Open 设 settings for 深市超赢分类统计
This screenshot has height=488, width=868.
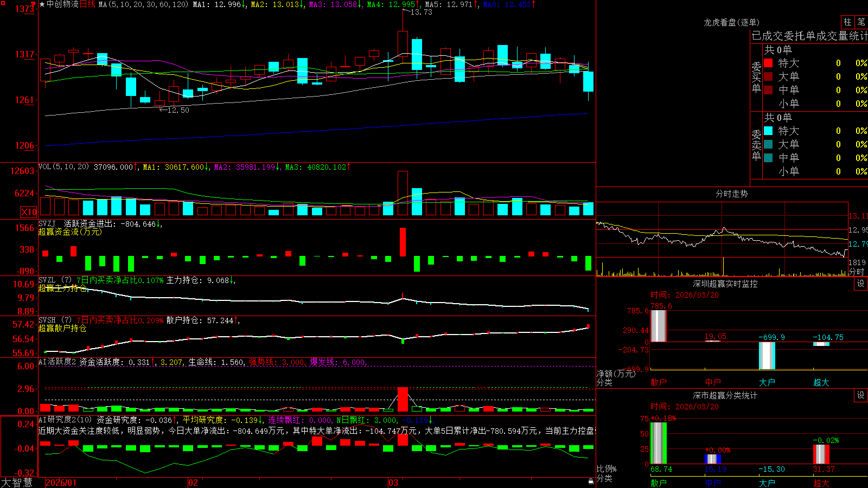pyautogui.click(x=861, y=395)
